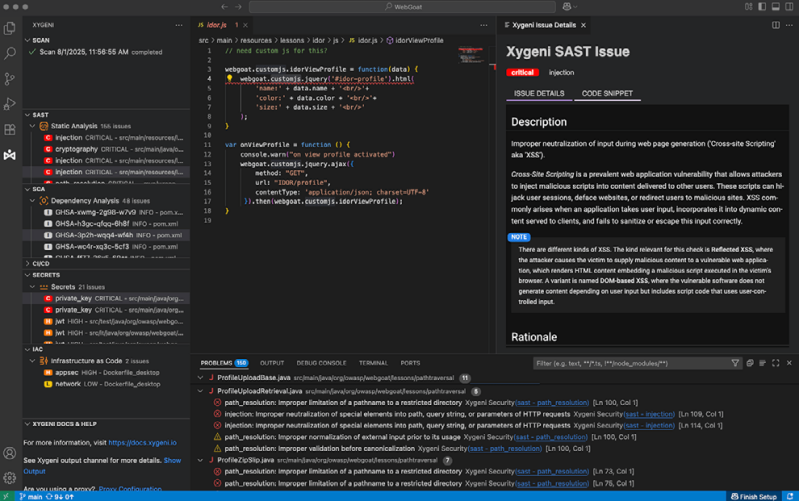Open the docs.xygeni.io link

(x=142, y=442)
